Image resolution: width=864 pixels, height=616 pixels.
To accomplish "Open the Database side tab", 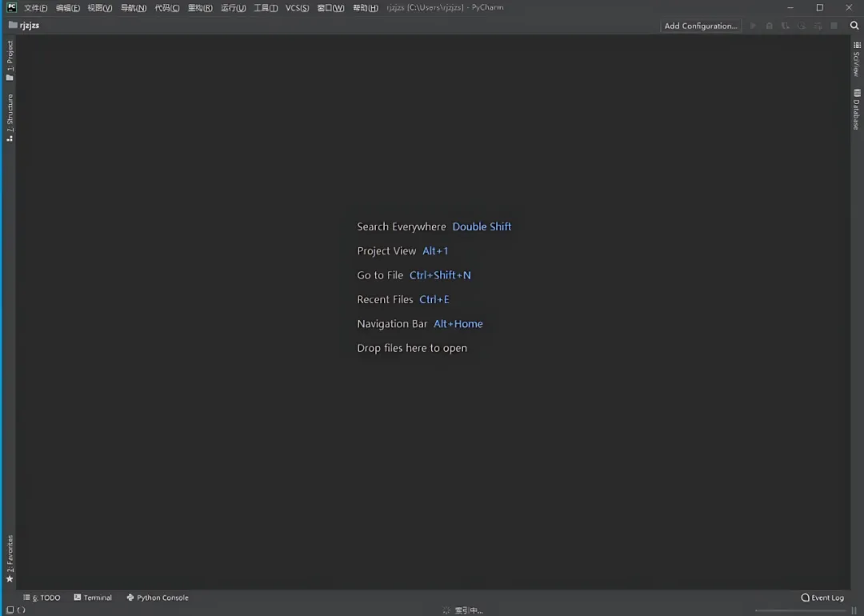I will (x=856, y=110).
